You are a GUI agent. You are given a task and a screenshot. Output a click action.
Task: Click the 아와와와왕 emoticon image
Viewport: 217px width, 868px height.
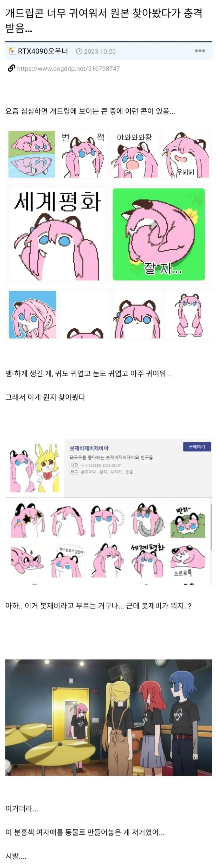tap(134, 155)
